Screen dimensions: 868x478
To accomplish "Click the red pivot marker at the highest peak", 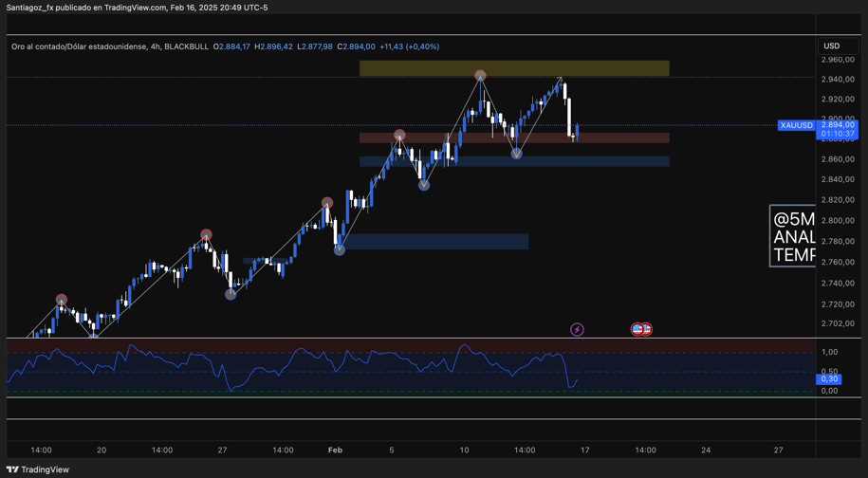I will coord(480,75).
